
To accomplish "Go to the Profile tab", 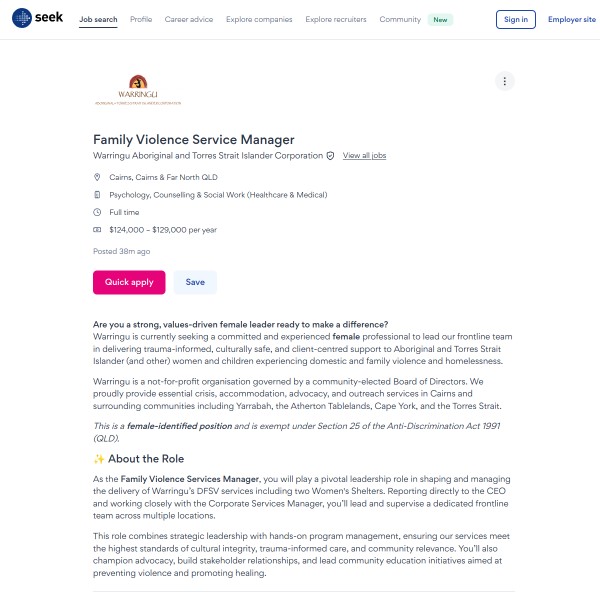I will click(141, 19).
